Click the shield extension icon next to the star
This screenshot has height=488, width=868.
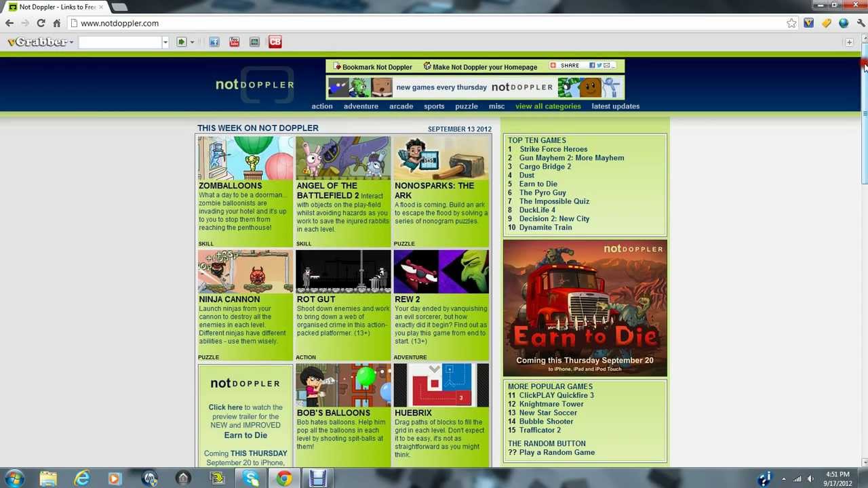click(808, 23)
